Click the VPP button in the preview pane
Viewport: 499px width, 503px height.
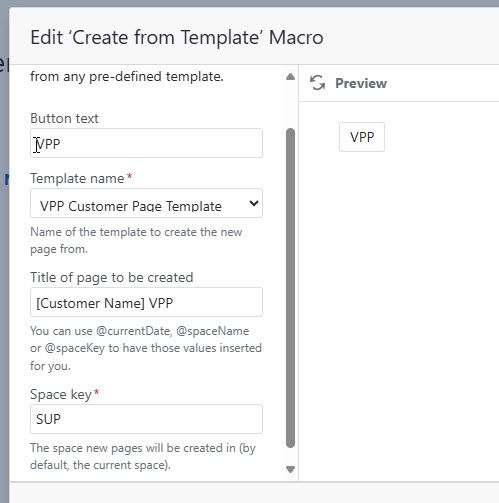pos(362,137)
